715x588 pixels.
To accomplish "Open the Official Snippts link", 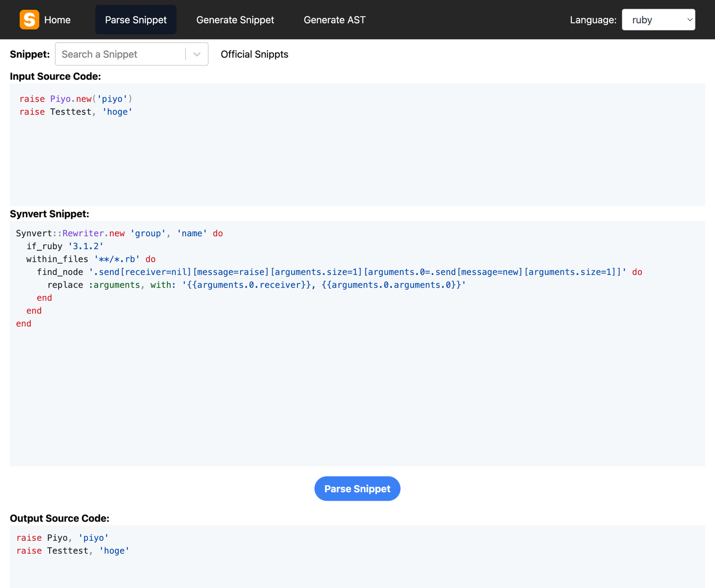I will [254, 54].
